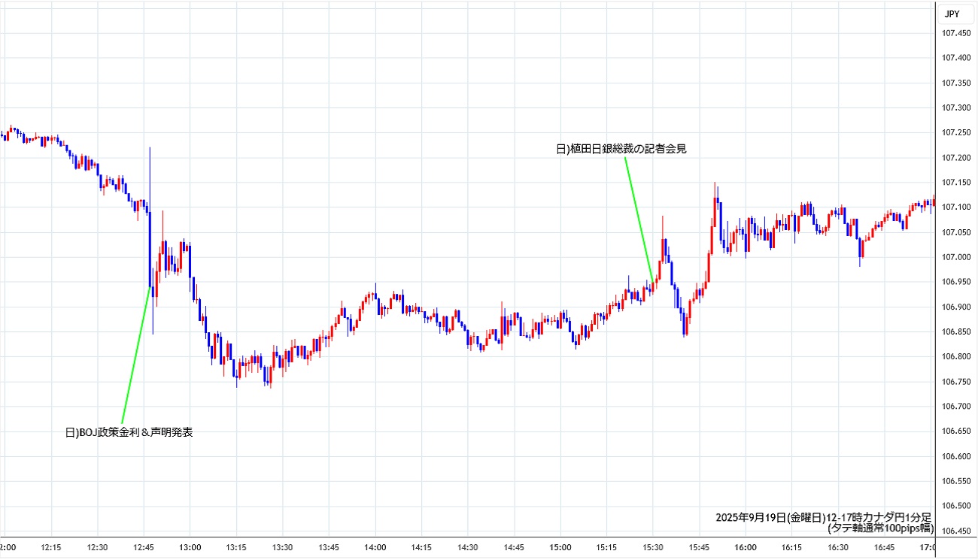Click the 107.350 price axis label
Image resolution: width=978 pixels, height=560 pixels.
pos(956,82)
